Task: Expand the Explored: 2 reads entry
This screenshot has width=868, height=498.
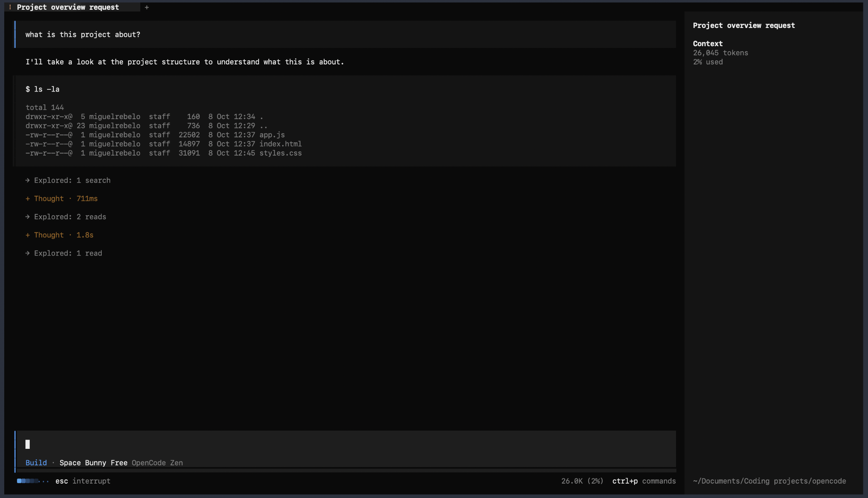Action: pyautogui.click(x=66, y=217)
